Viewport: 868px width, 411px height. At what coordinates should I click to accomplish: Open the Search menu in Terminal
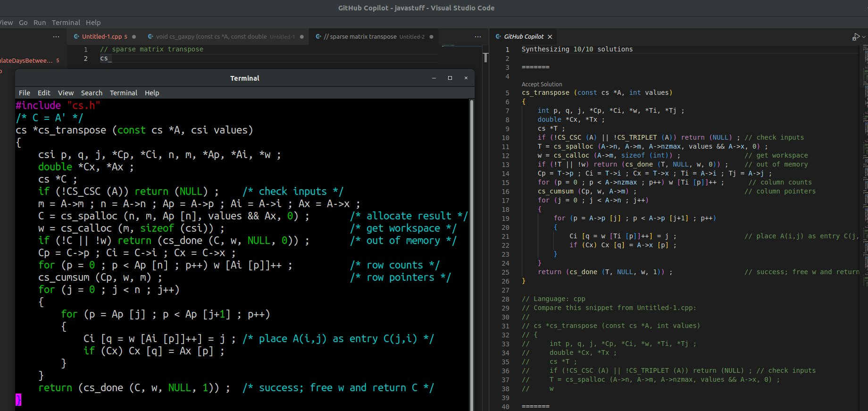coord(92,93)
